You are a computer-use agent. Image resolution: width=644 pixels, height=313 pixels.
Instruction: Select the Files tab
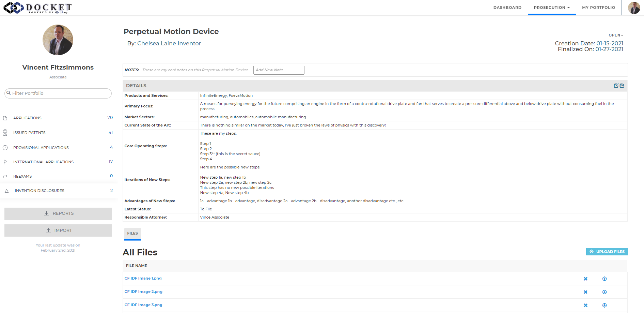tap(132, 234)
